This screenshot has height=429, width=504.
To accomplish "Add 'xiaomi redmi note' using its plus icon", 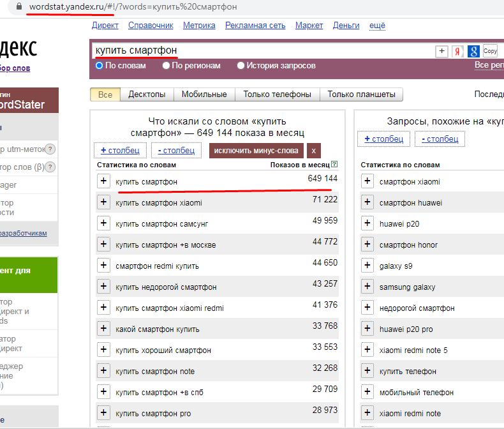I will point(367,413).
